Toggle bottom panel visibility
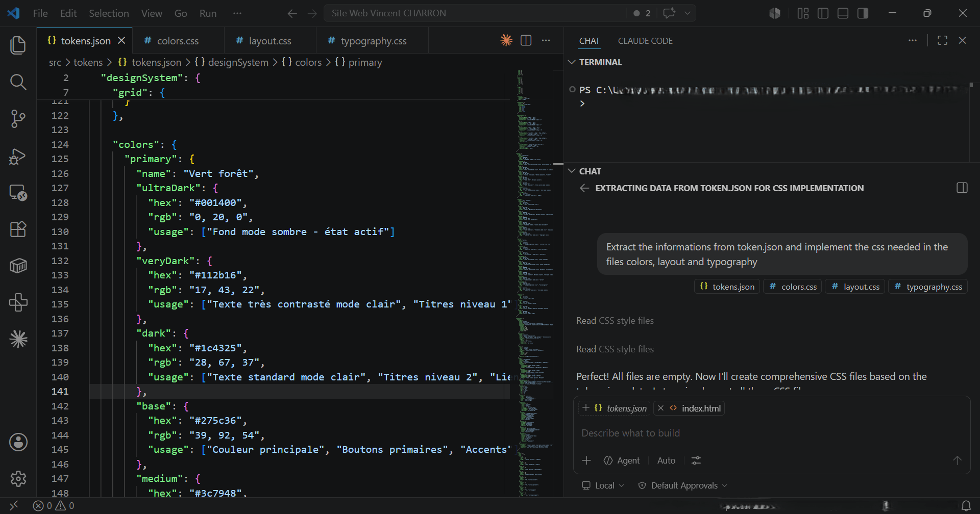This screenshot has width=980, height=514. [843, 13]
